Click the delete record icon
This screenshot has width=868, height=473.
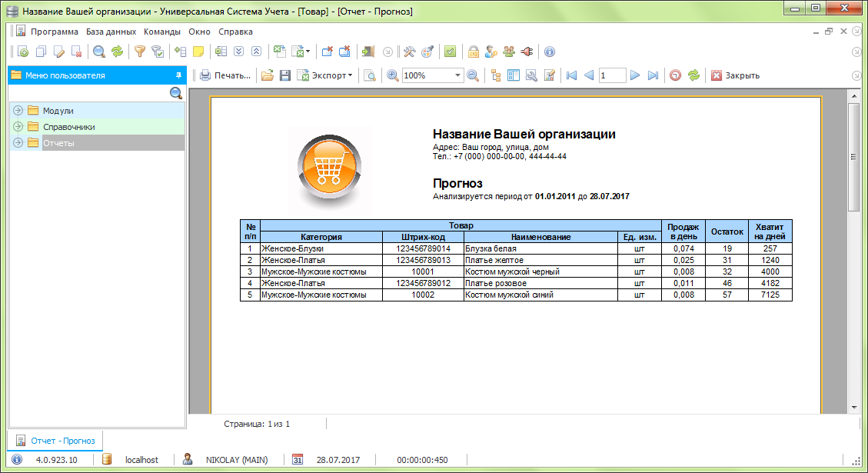(x=77, y=52)
